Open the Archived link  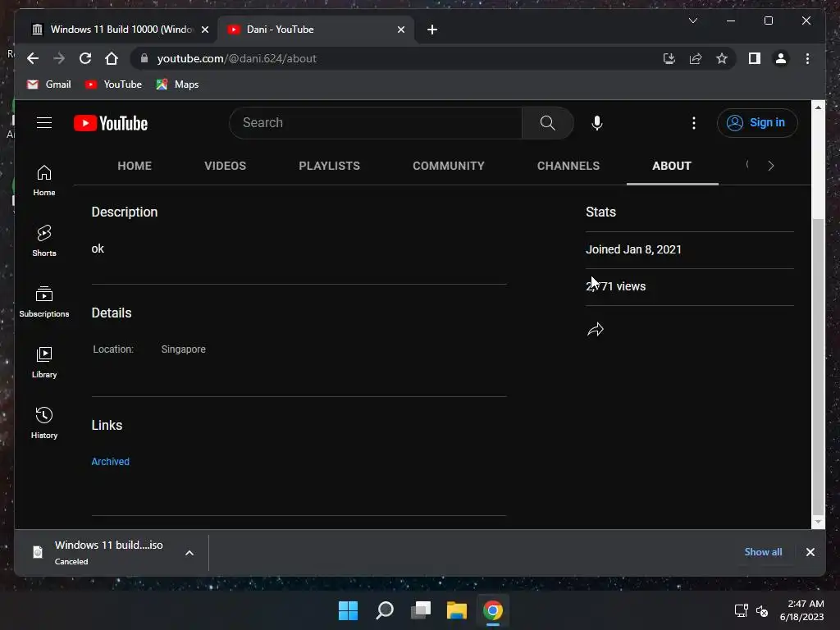[111, 461]
